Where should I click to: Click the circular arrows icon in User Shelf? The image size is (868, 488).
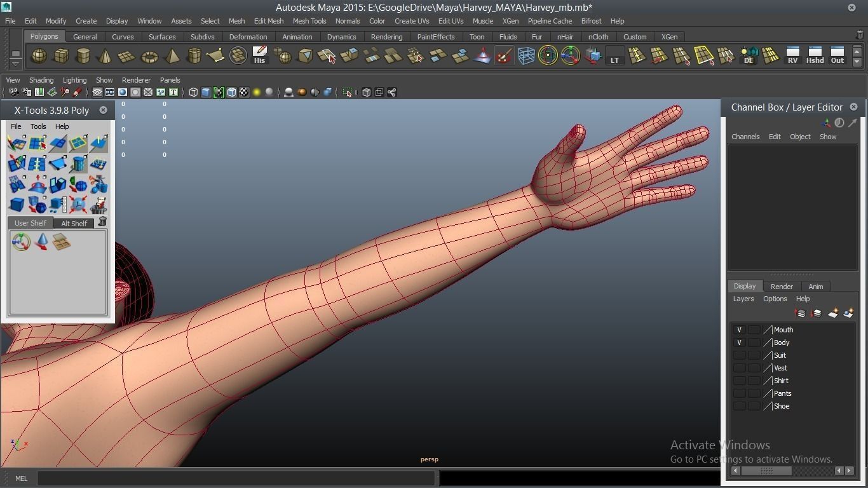(21, 241)
